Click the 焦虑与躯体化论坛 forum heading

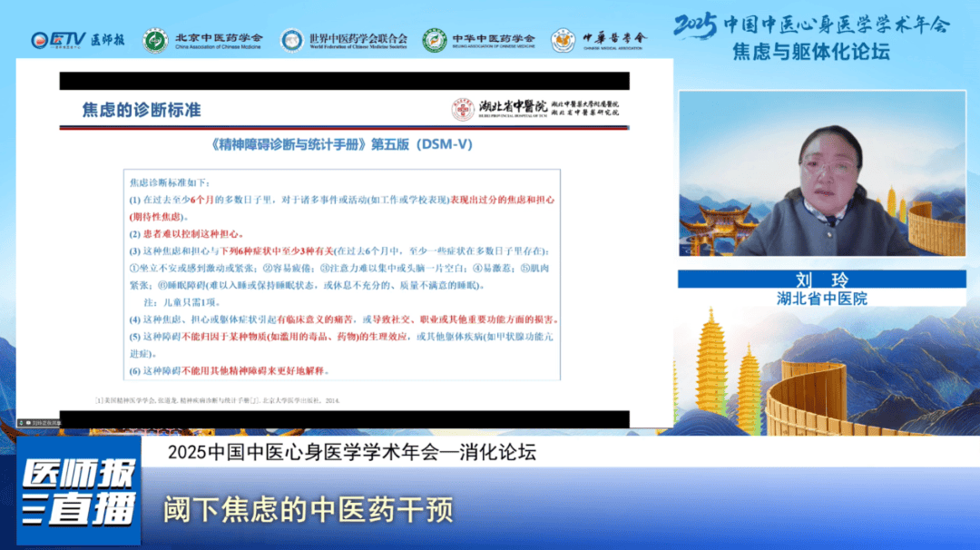[811, 52]
